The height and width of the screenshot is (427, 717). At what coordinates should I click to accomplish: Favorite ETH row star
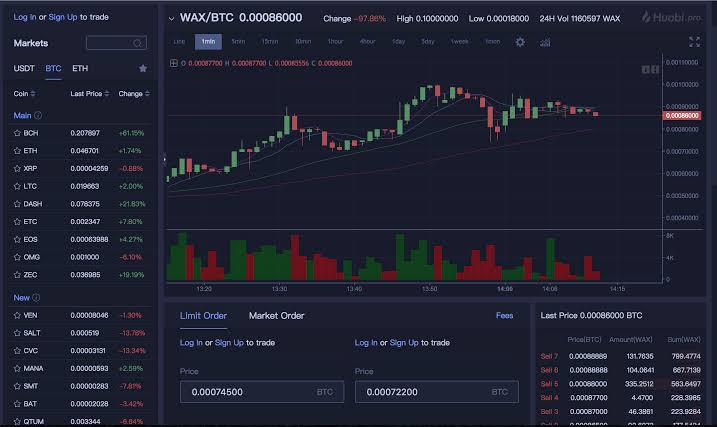[x=17, y=151]
